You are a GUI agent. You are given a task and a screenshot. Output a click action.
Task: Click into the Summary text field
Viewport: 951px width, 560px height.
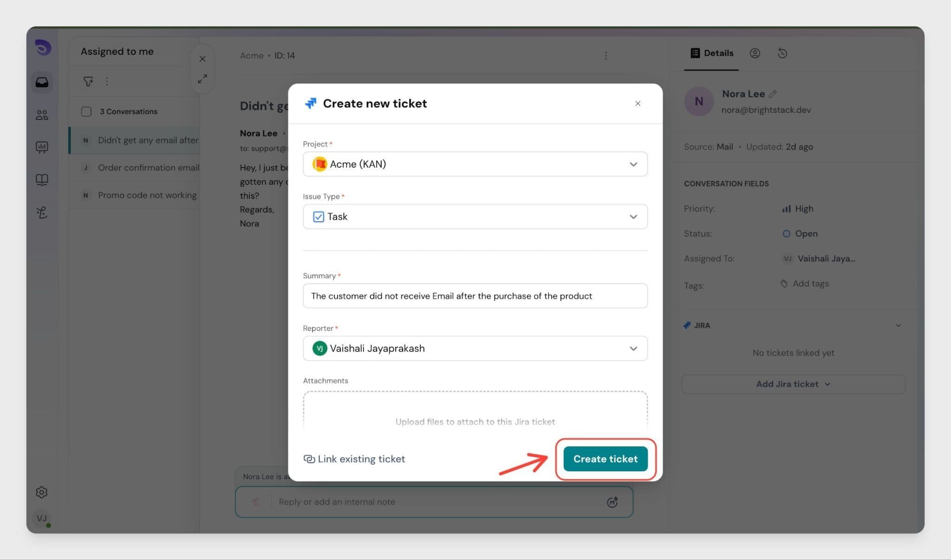click(x=475, y=296)
